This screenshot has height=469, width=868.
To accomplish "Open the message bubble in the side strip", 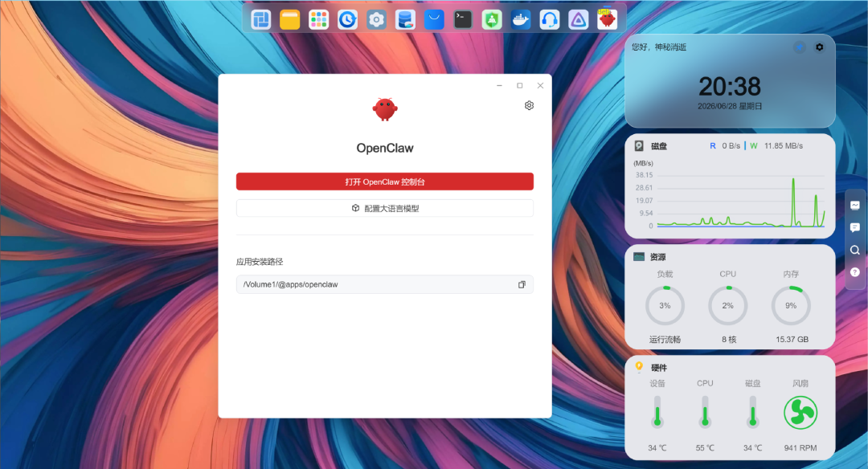I will (x=854, y=227).
